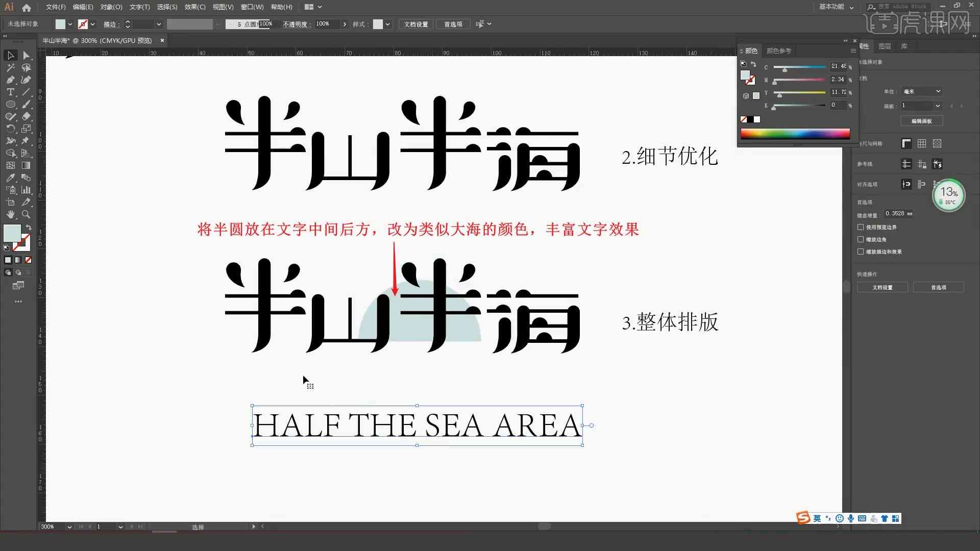Toggle 使用预览边界 checkbox
980x551 pixels.
(860, 227)
